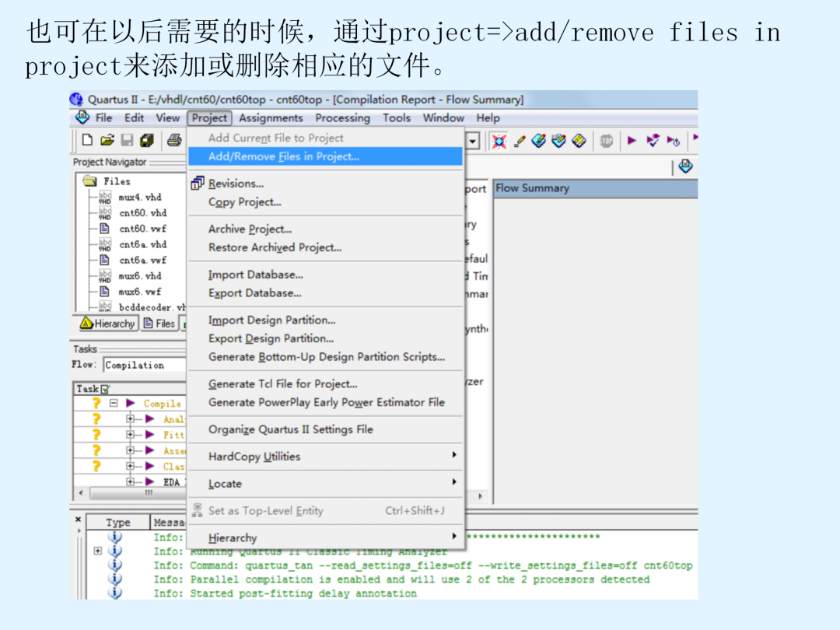Click the first Info message icon
This screenshot has width=840, height=630.
point(114,537)
